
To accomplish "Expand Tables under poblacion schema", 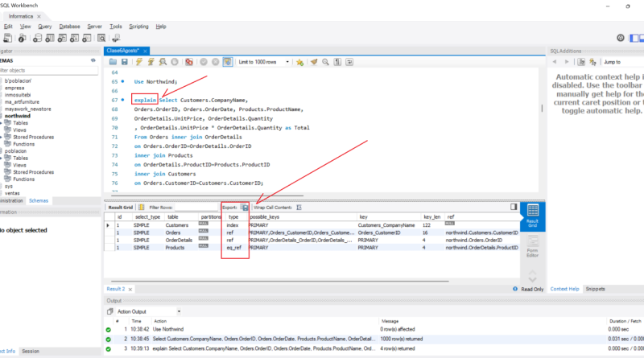I will [2, 158].
